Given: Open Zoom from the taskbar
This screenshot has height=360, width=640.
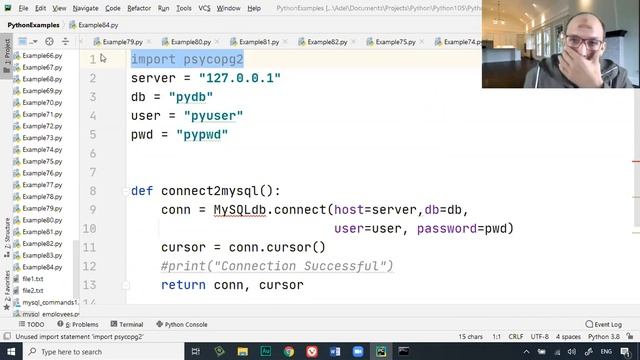Looking at the screenshot, I should 358,351.
